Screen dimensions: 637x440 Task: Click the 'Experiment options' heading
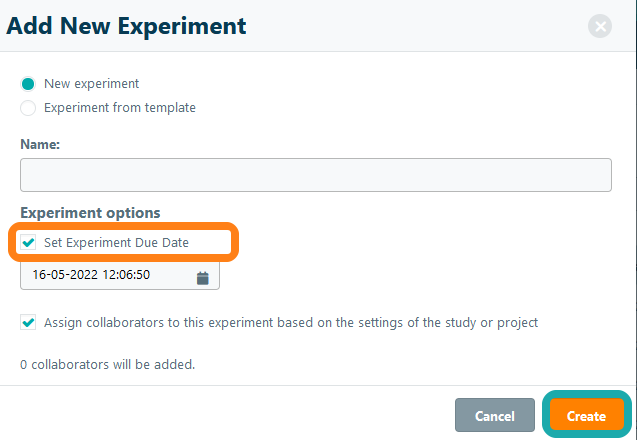pyautogui.click(x=90, y=213)
